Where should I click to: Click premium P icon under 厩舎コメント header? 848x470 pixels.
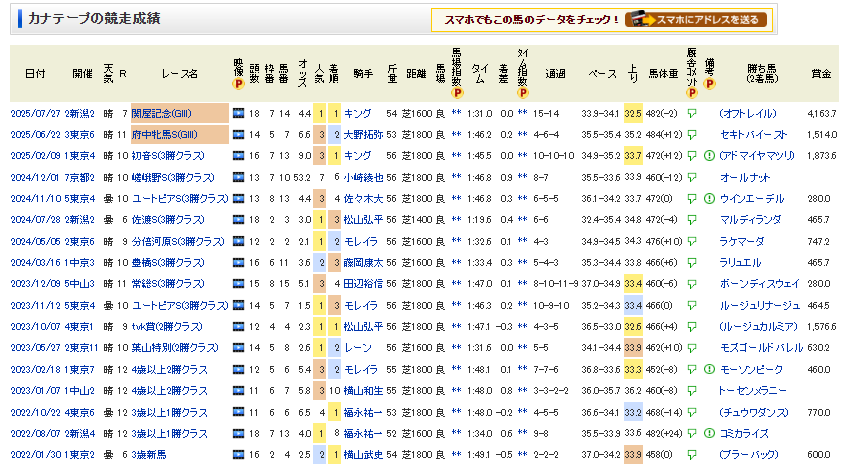tap(691, 92)
